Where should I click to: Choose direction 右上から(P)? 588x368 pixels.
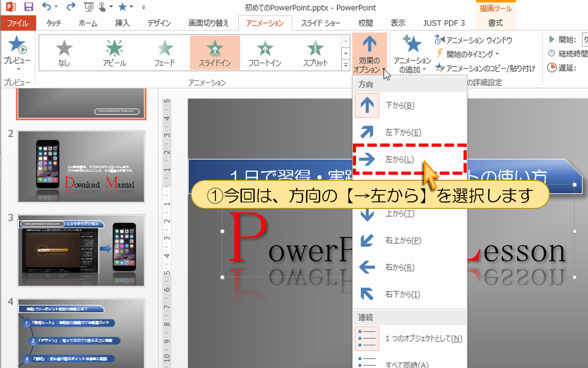(410, 240)
